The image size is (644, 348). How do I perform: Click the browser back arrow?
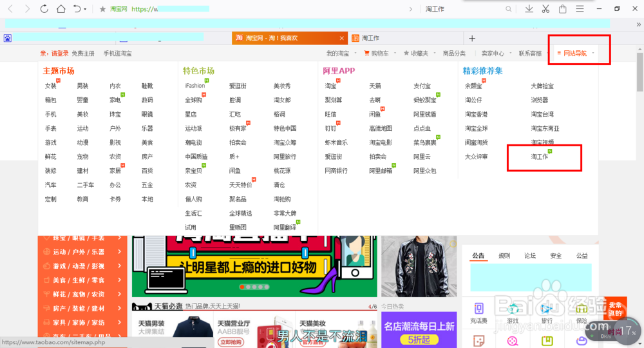(x=11, y=8)
